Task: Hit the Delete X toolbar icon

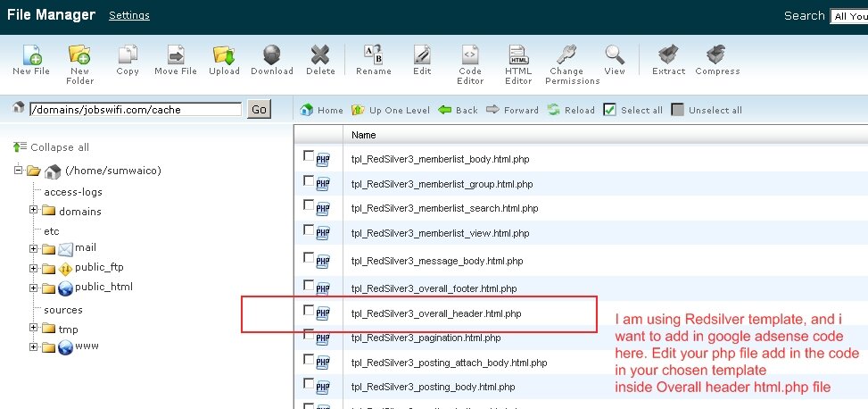Action: click(320, 54)
